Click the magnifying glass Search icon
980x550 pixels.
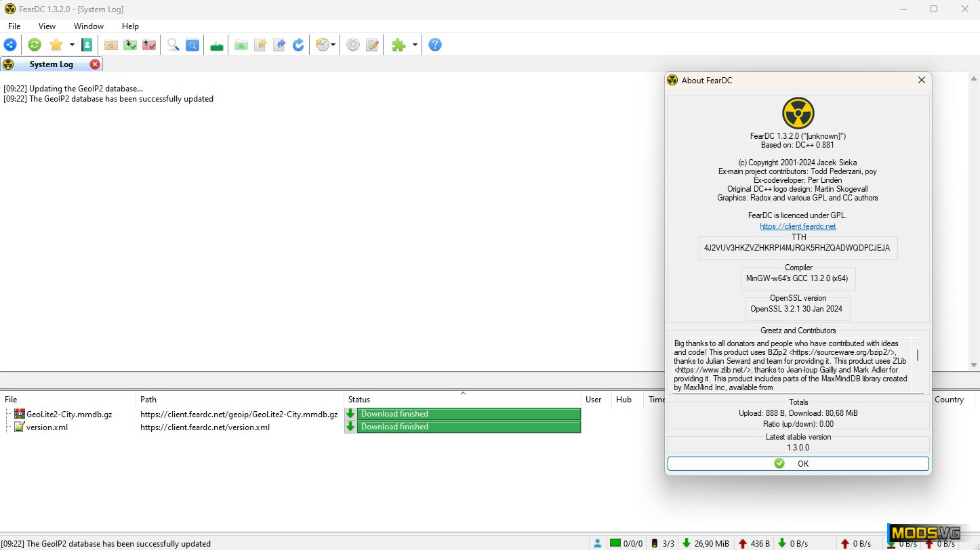tap(173, 45)
